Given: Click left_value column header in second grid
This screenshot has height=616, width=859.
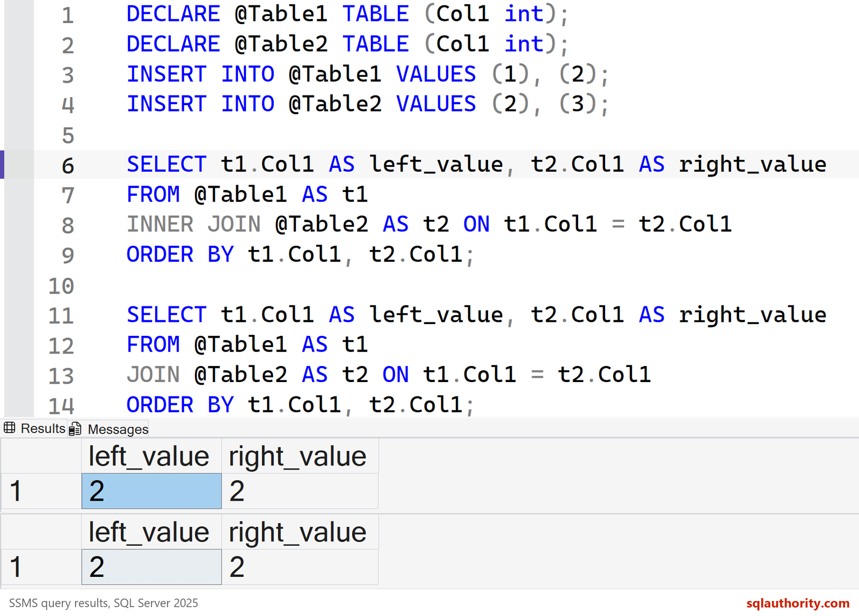Looking at the screenshot, I should [x=151, y=532].
